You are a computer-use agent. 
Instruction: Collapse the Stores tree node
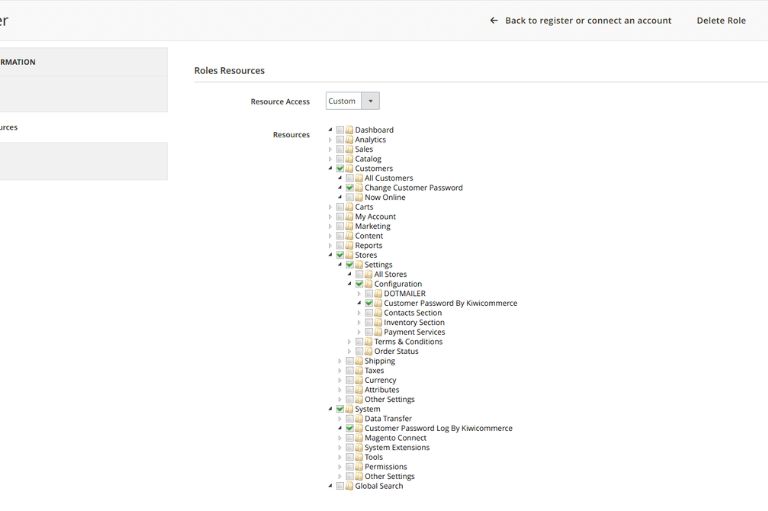click(x=330, y=255)
